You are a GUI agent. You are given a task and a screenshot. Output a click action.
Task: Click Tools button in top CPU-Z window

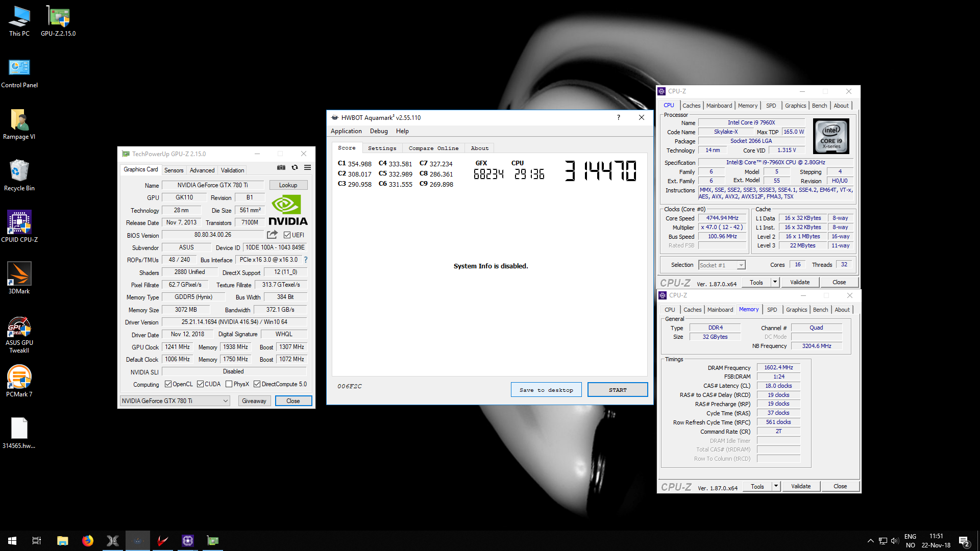tap(756, 282)
